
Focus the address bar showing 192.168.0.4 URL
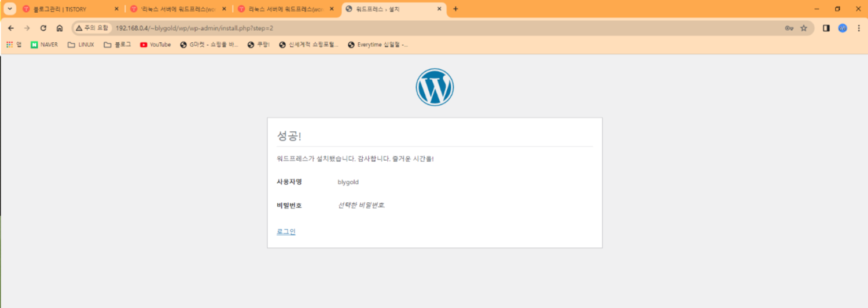coord(443,28)
